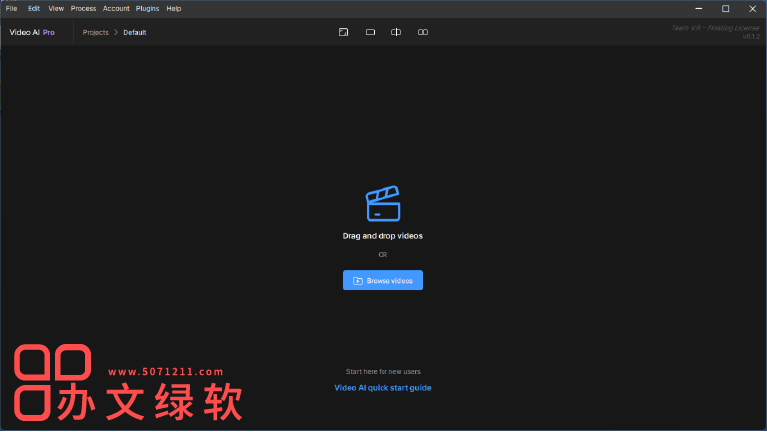Open the Process menu
The width and height of the screenshot is (767, 432).
[83, 8]
